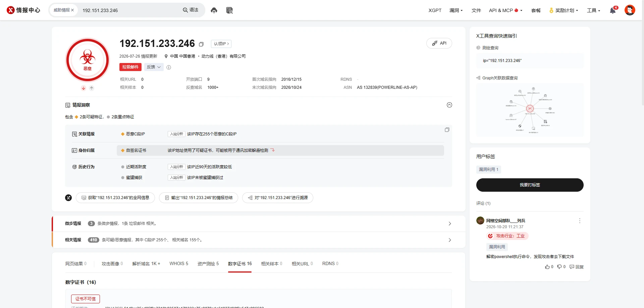Copy the IP address 192.151.233.246

tap(201, 44)
